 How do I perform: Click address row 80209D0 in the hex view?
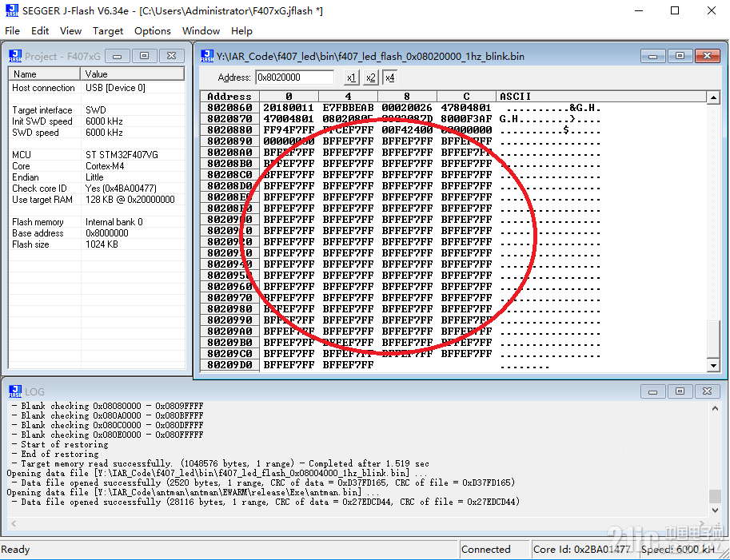pos(230,365)
